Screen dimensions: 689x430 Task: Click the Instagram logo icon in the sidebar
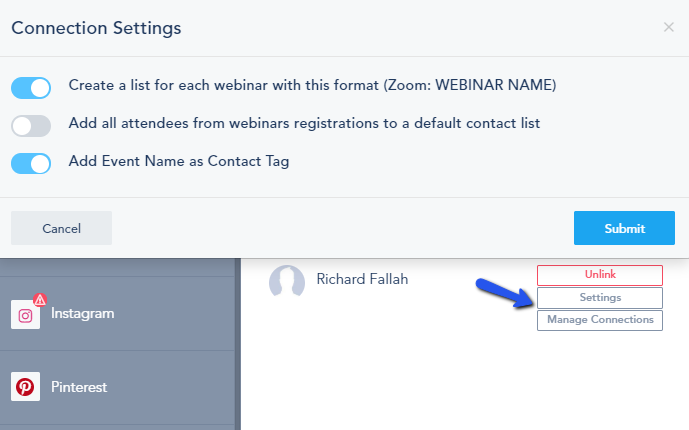[x=25, y=314]
